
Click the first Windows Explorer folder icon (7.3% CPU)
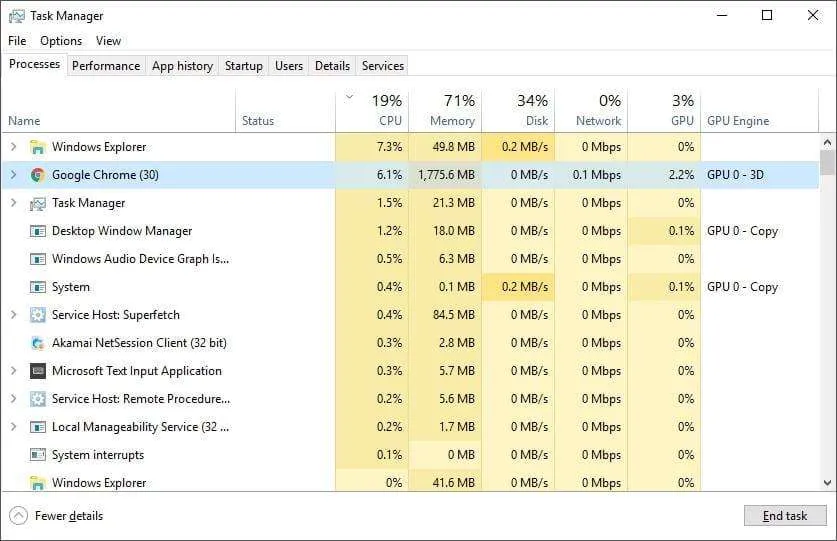[37, 147]
